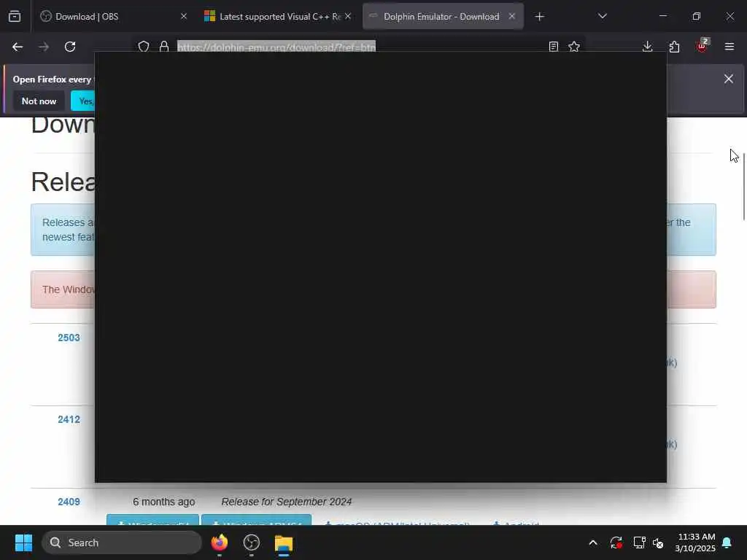The image size is (747, 560).
Task: Dismiss the Open Firefox notification bar
Action: point(729,79)
